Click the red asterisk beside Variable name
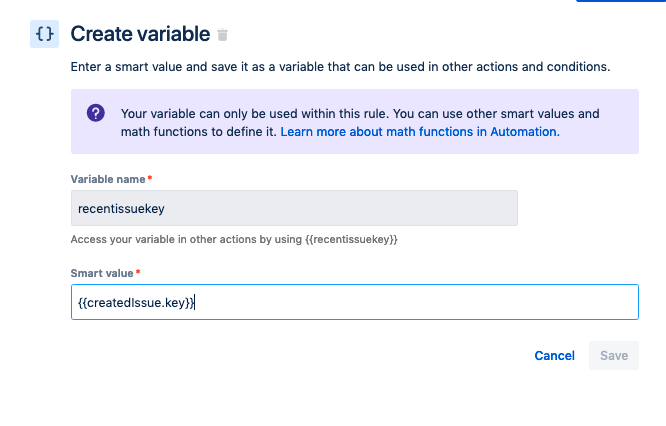Screen dimensions: 666x426 [x=150, y=178]
